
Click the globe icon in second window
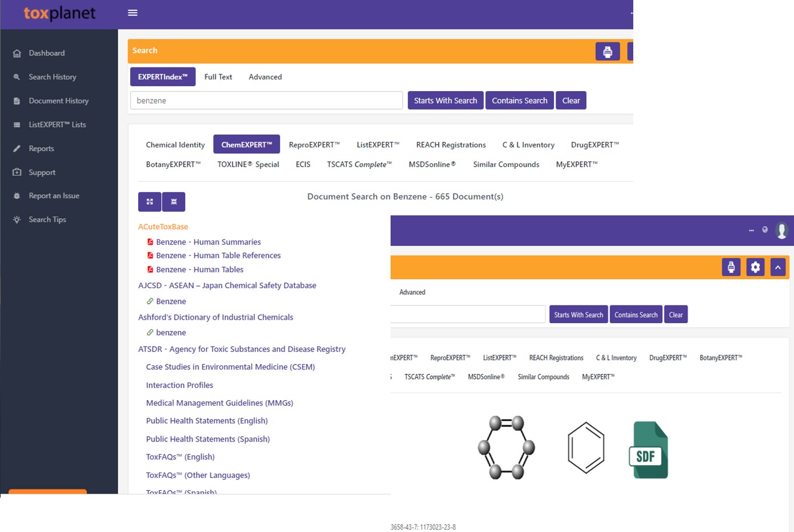765,230
